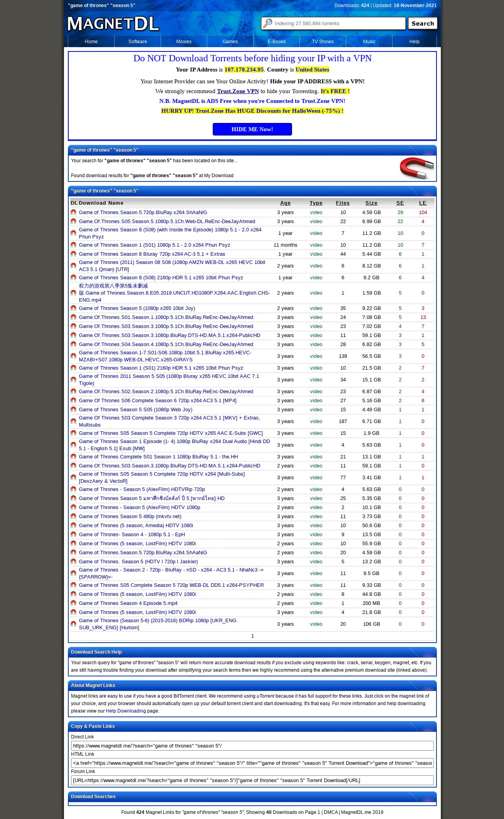Open Game of Thrones- Season 4 - 1080p 5.1 - EpH
The width and height of the screenshot is (504, 819).
[x=132, y=535]
